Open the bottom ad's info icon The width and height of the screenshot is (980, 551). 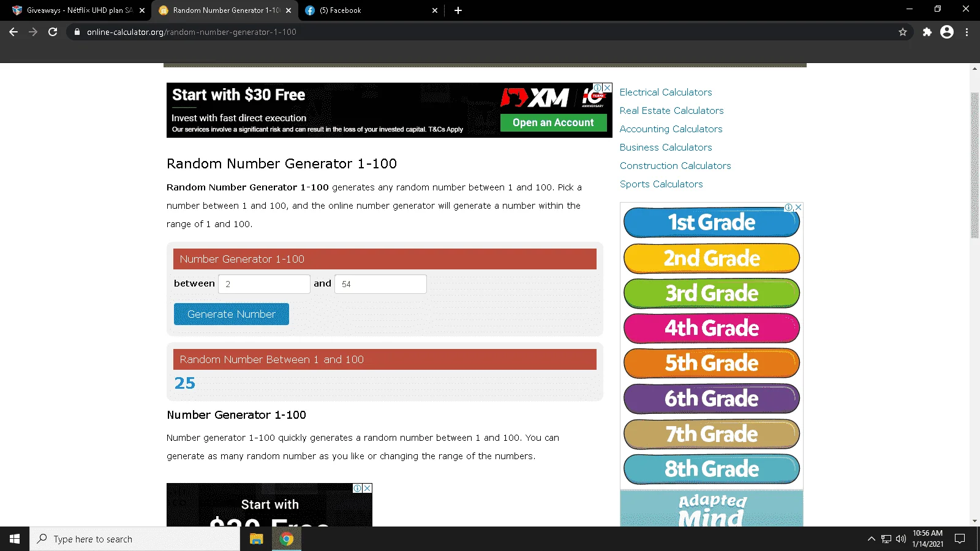point(358,488)
